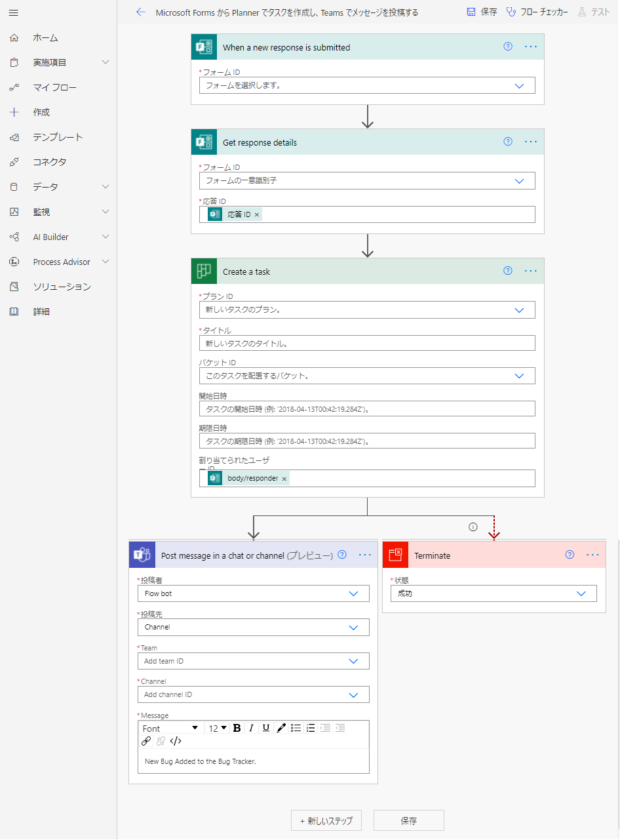Open help for 'Post message in a chat or channel'
The width and height of the screenshot is (620, 840).
click(342, 555)
